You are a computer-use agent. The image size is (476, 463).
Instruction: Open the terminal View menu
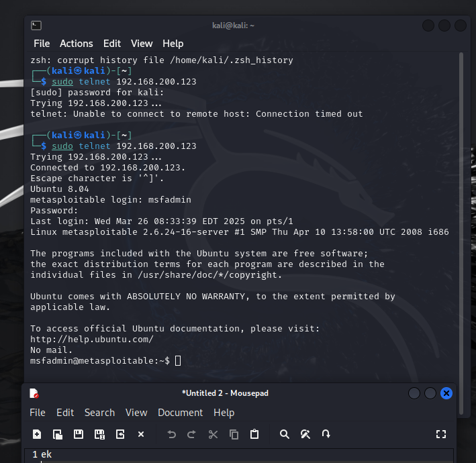click(142, 44)
